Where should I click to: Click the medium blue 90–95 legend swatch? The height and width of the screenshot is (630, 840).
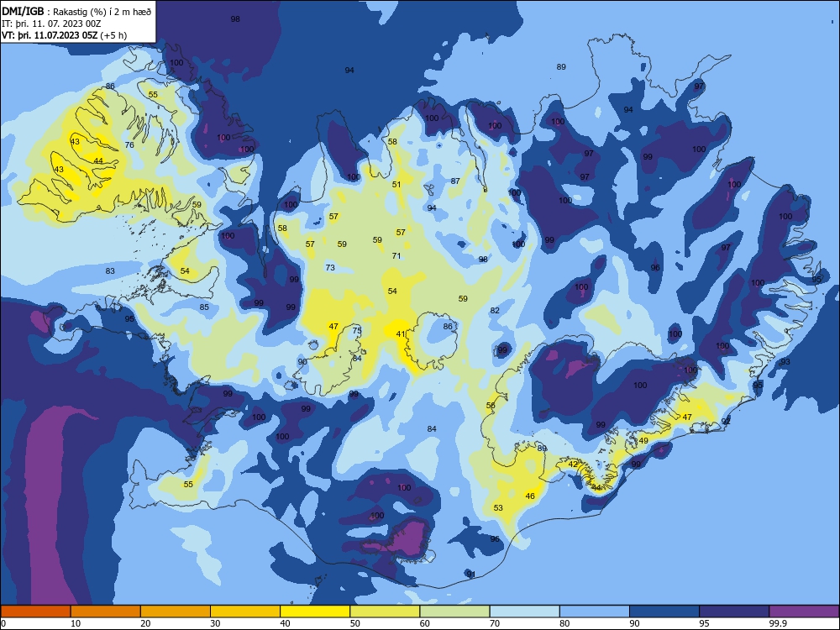click(x=664, y=612)
